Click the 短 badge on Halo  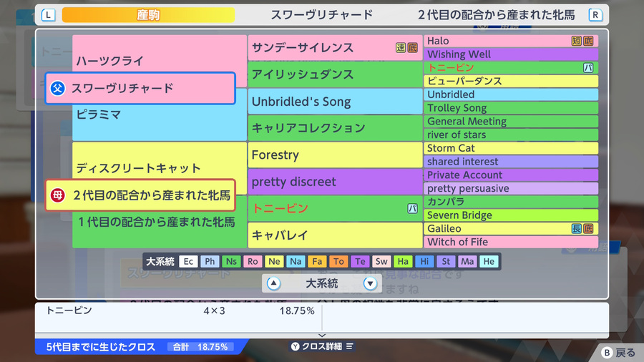point(576,41)
